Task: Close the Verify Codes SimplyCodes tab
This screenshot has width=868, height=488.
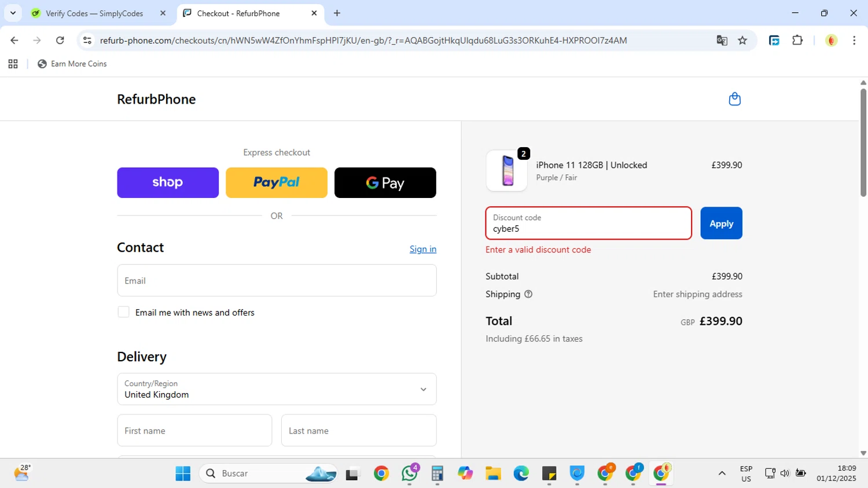Action: pos(163,13)
